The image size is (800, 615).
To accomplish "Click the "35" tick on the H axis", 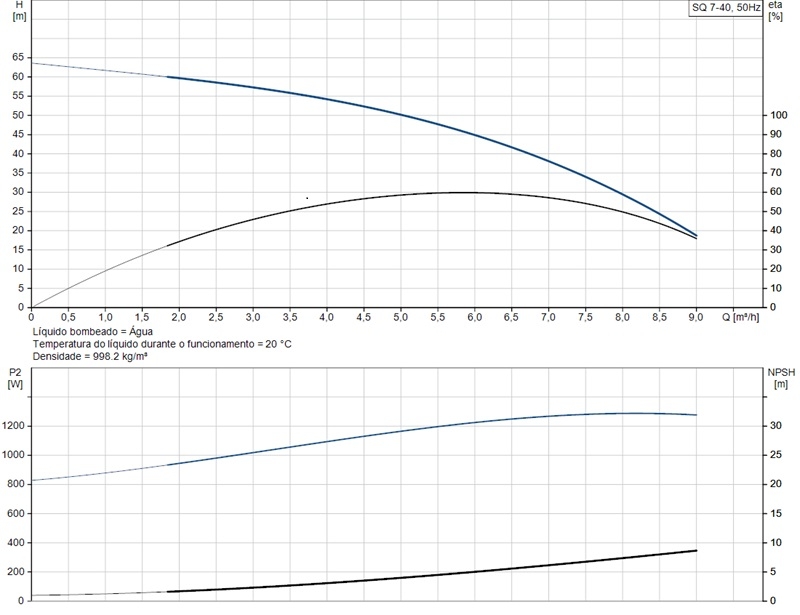I will click(x=18, y=173).
